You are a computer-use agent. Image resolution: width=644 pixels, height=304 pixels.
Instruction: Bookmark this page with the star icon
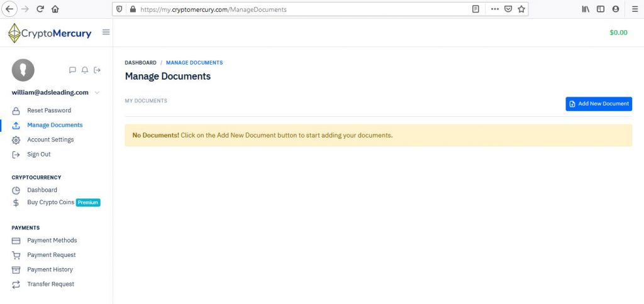tap(521, 9)
